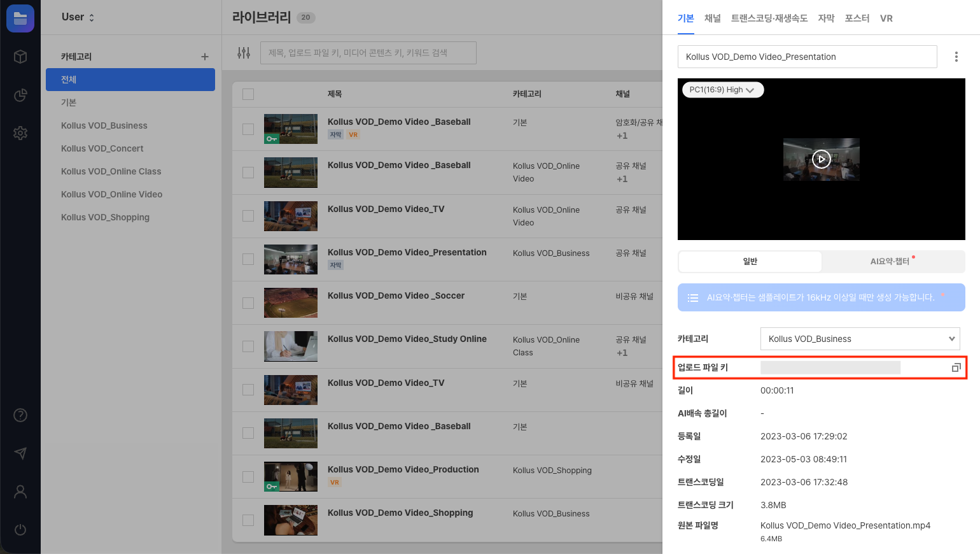Open the cube icon in left sidebar
This screenshot has height=554, width=980.
pos(20,57)
